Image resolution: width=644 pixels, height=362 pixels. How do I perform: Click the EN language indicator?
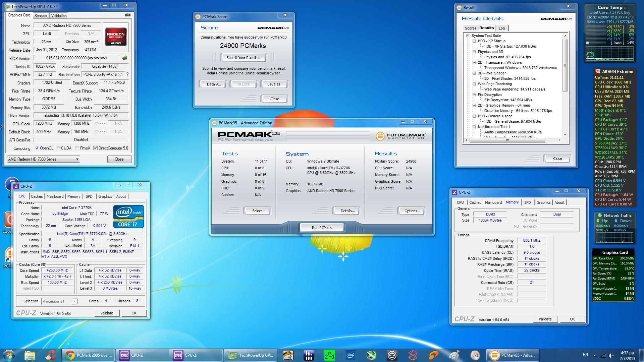(585, 355)
